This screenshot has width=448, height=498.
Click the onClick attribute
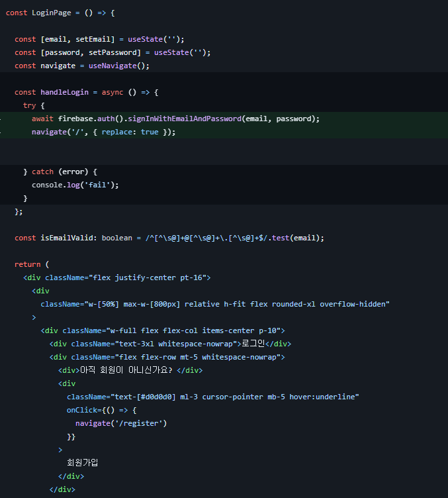[84, 411]
